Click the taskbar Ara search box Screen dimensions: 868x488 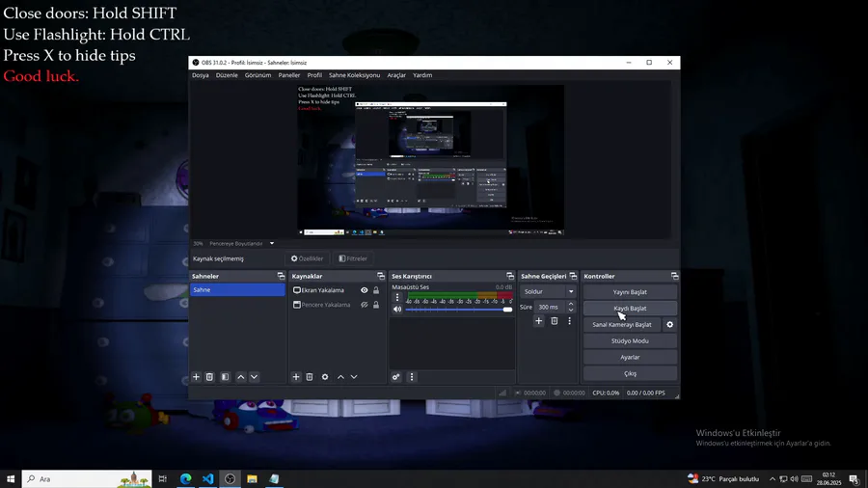[x=87, y=479]
